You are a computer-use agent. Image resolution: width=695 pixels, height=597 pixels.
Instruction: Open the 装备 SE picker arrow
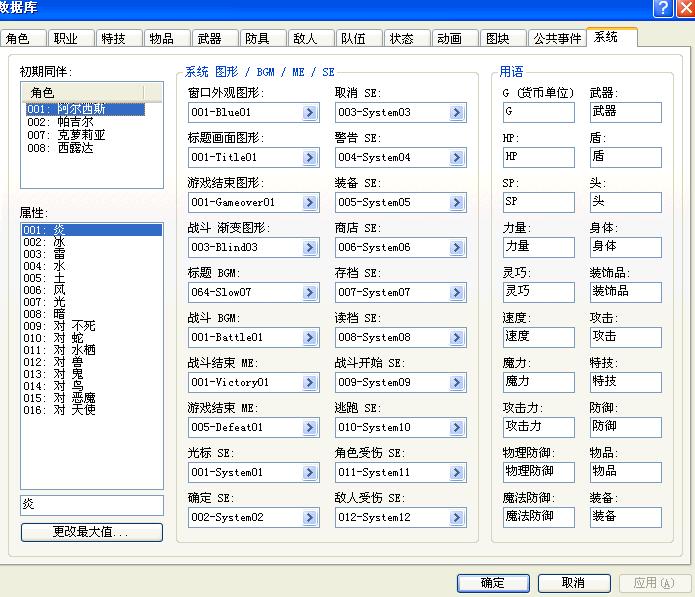pos(457,203)
